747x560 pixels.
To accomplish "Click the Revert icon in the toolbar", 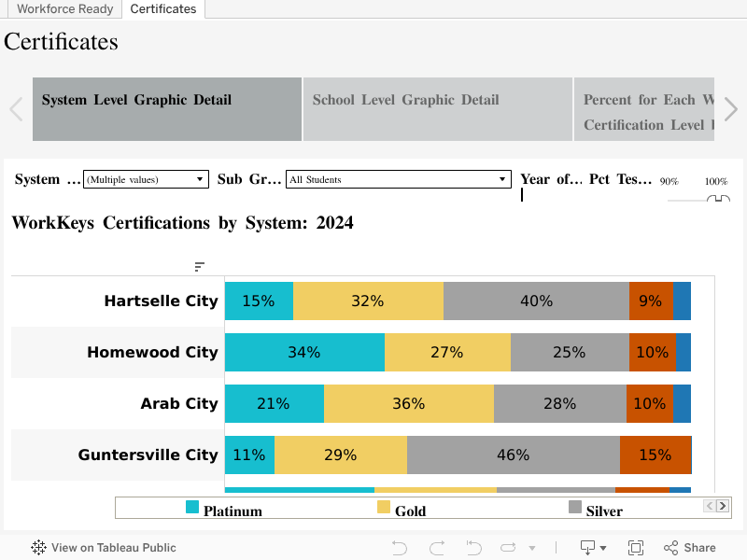I will 473,548.
